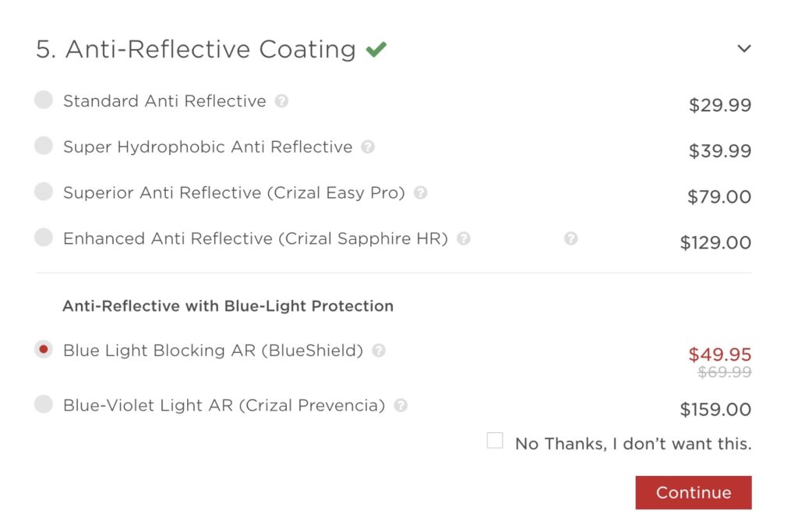
Task: Check the "No Thanks, I don't want this" box
Action: pyautogui.click(x=495, y=440)
